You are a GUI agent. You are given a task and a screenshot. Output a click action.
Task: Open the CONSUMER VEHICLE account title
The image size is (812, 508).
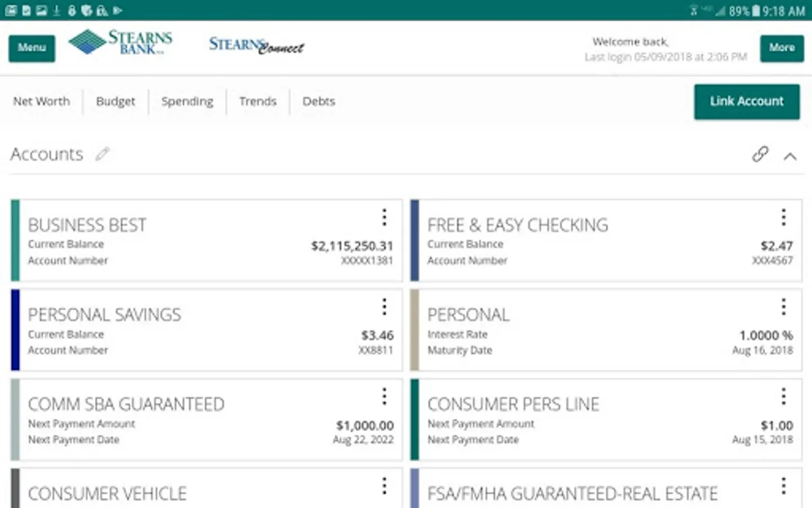click(107, 493)
